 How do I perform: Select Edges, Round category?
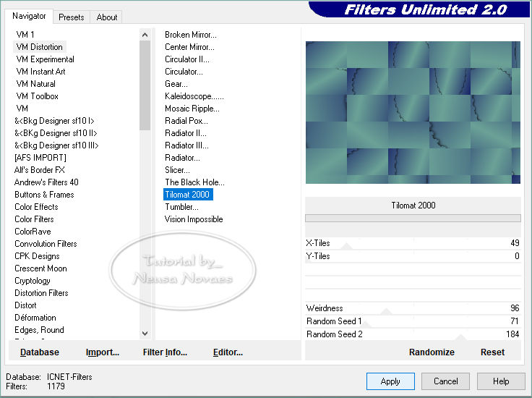(x=39, y=330)
